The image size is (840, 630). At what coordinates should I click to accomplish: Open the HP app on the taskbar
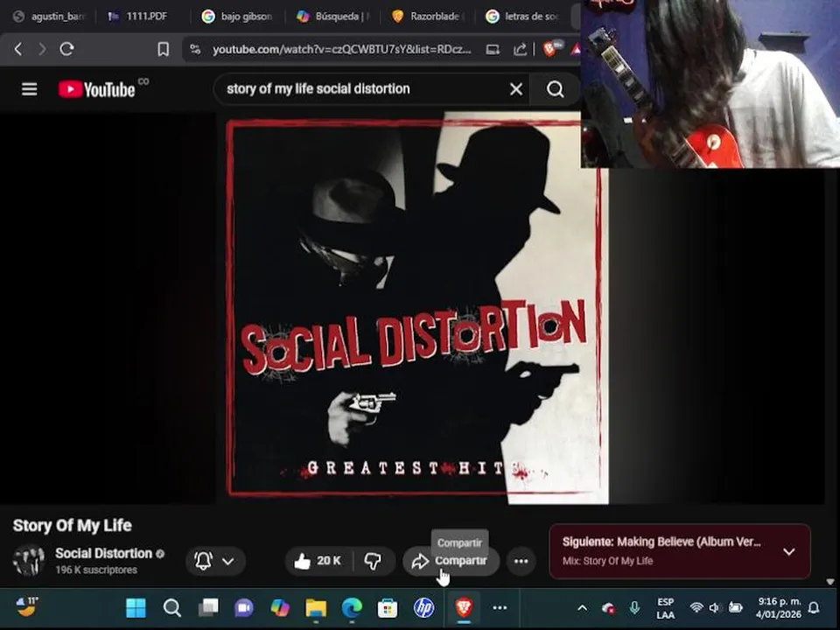pyautogui.click(x=423, y=608)
